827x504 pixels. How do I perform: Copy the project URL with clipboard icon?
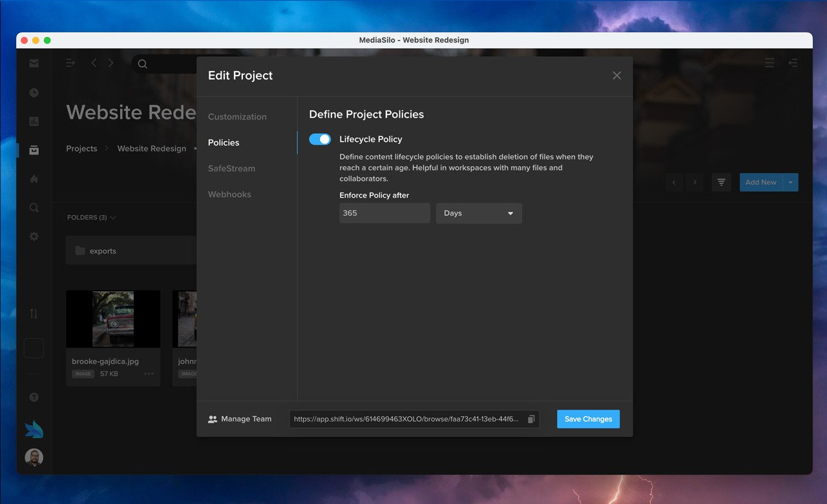click(531, 419)
